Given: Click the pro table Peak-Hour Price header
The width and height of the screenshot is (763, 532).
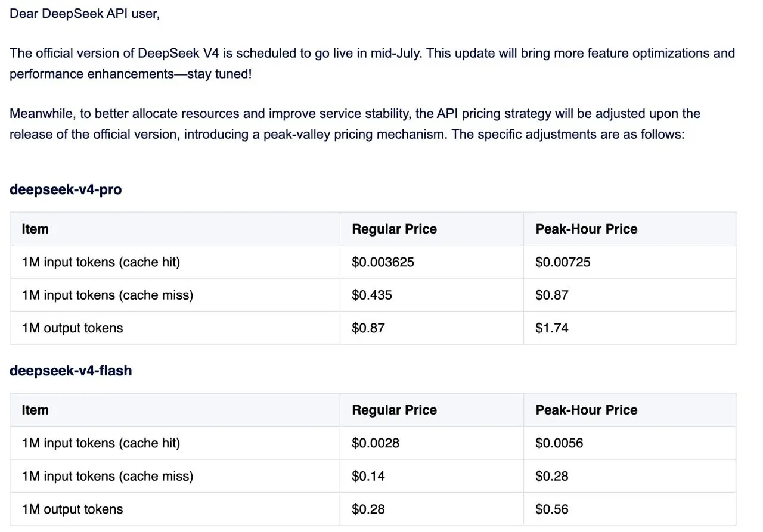Looking at the screenshot, I should pyautogui.click(x=587, y=229).
